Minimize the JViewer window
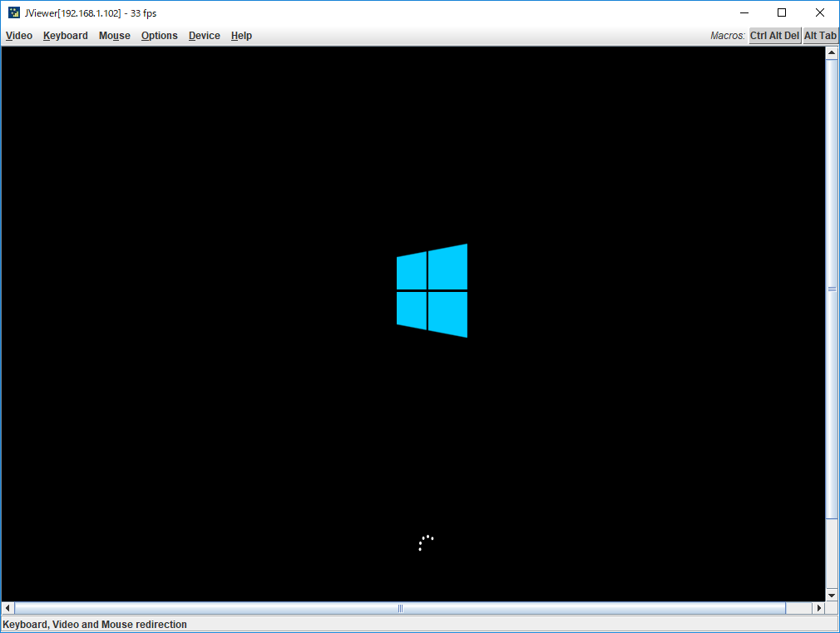The width and height of the screenshot is (840, 633). tap(744, 12)
